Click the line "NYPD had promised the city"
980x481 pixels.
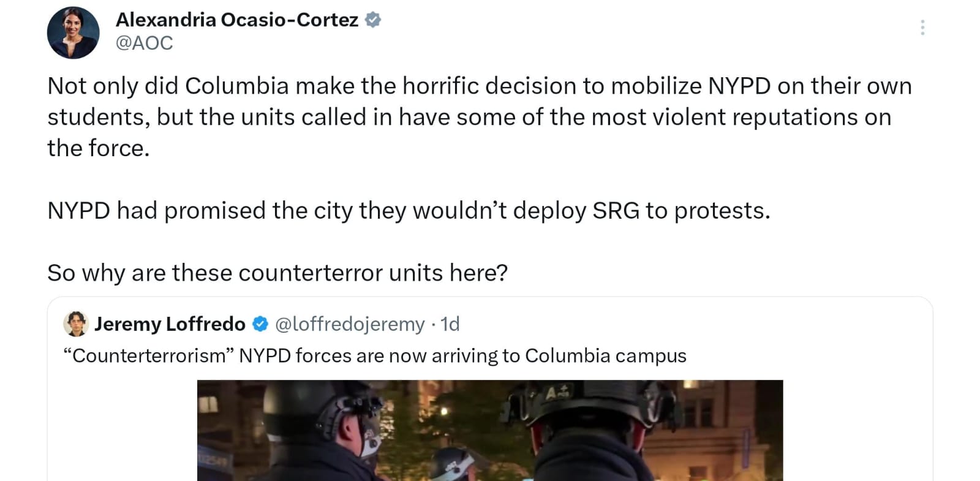tap(409, 210)
